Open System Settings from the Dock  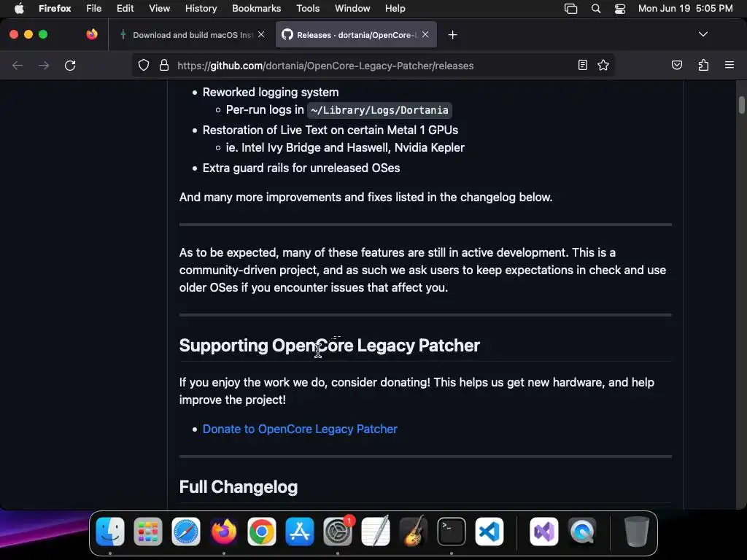click(338, 531)
